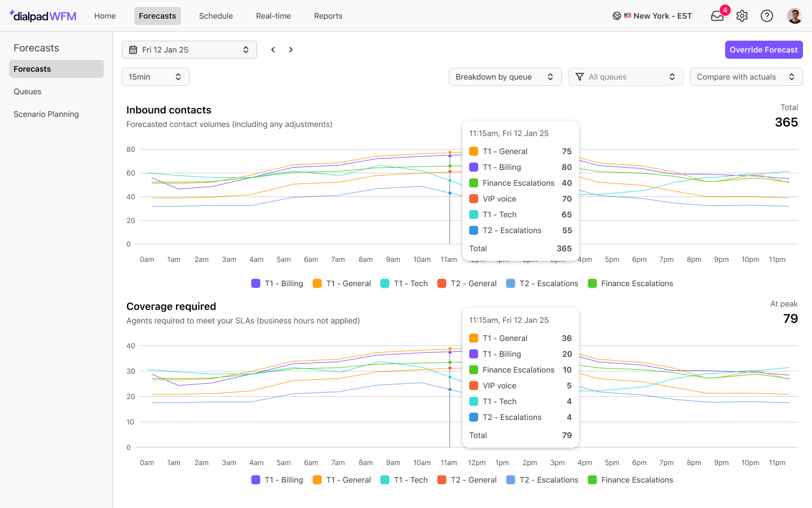
Task: Toggle T1 - Billing in Coverage required legend
Action: tap(277, 480)
